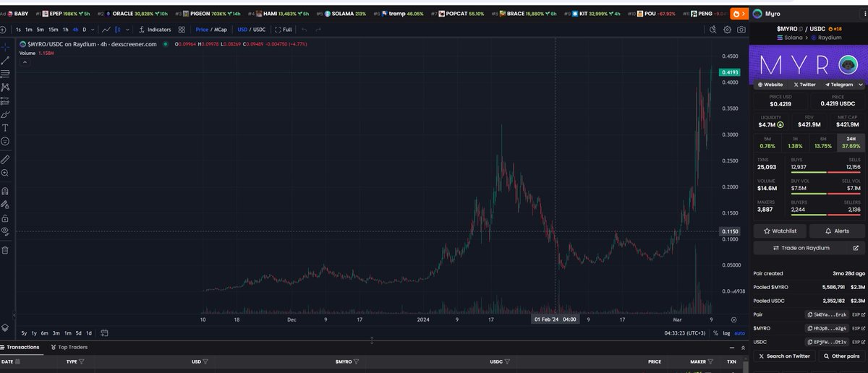
Task: Expand the chart style dropdown arrow
Action: (127, 30)
